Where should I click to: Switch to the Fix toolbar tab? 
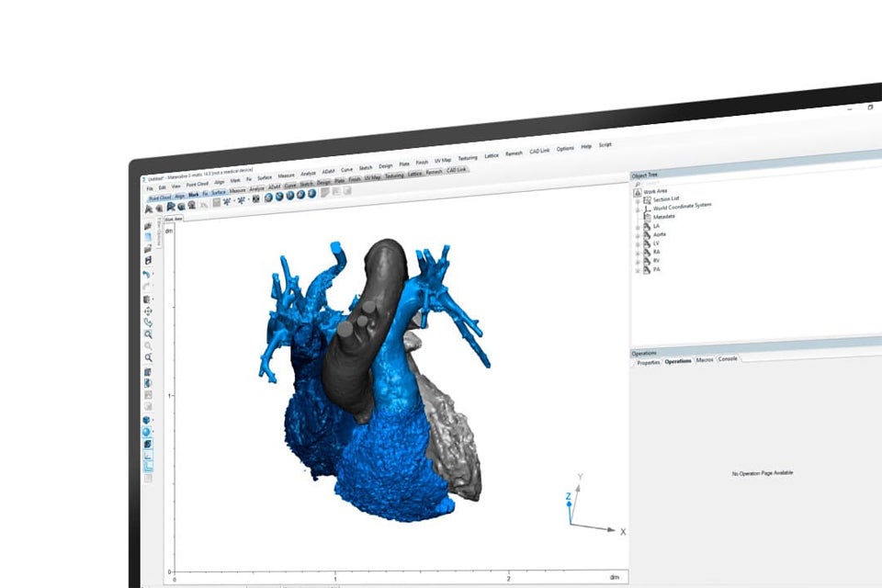click(x=205, y=194)
